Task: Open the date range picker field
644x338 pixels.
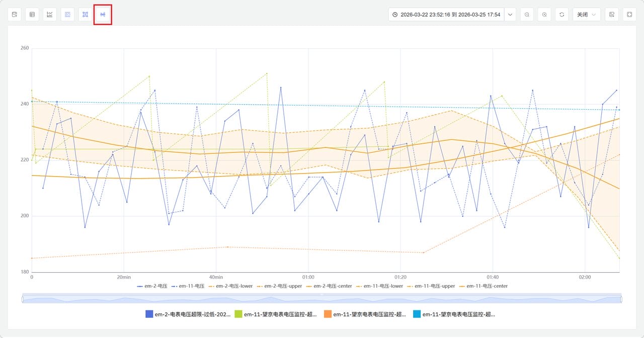Action: click(x=446, y=15)
